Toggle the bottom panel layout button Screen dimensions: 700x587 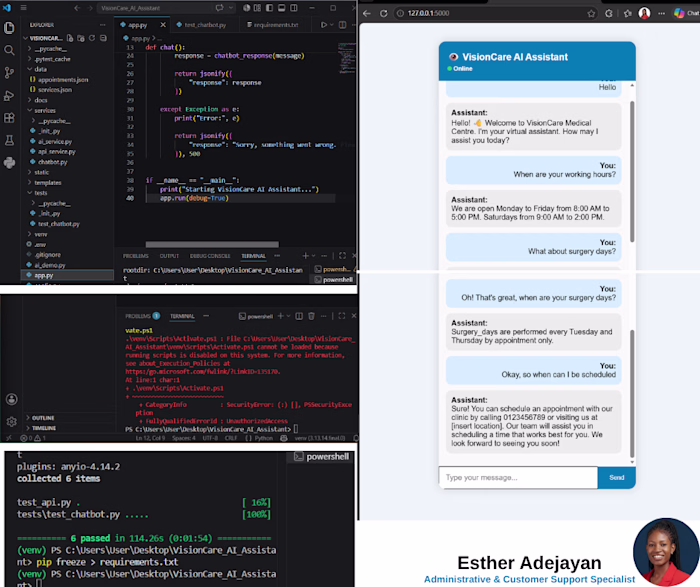[281, 8]
